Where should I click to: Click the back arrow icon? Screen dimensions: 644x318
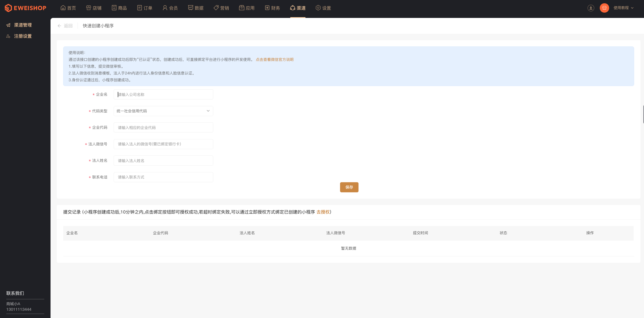[x=59, y=26]
